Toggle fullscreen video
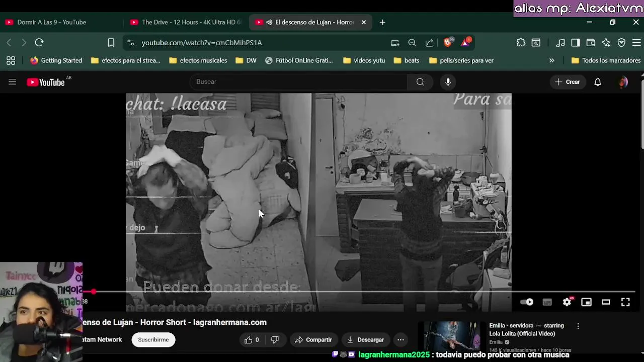Screen dimensions: 644x362 625,302
